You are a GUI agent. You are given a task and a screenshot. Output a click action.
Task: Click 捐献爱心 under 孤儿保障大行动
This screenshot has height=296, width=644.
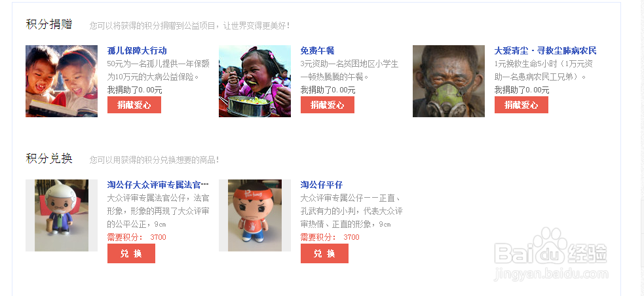click(134, 105)
